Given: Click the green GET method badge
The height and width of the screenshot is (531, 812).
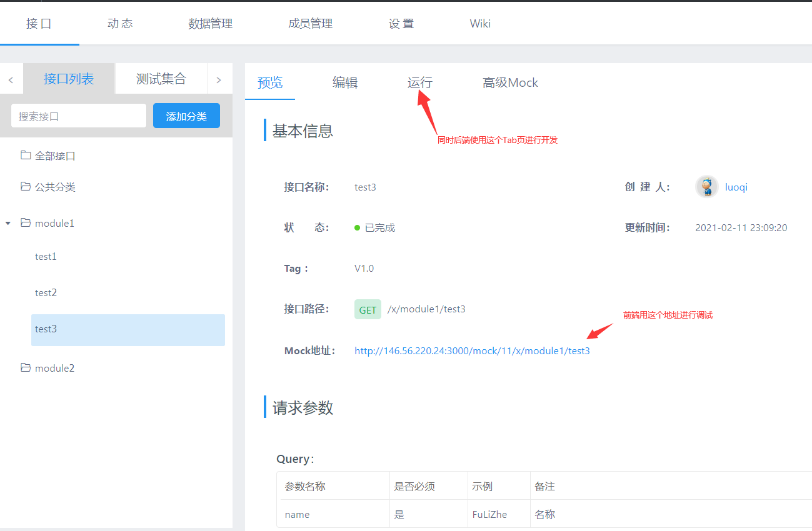Looking at the screenshot, I should 368,309.
